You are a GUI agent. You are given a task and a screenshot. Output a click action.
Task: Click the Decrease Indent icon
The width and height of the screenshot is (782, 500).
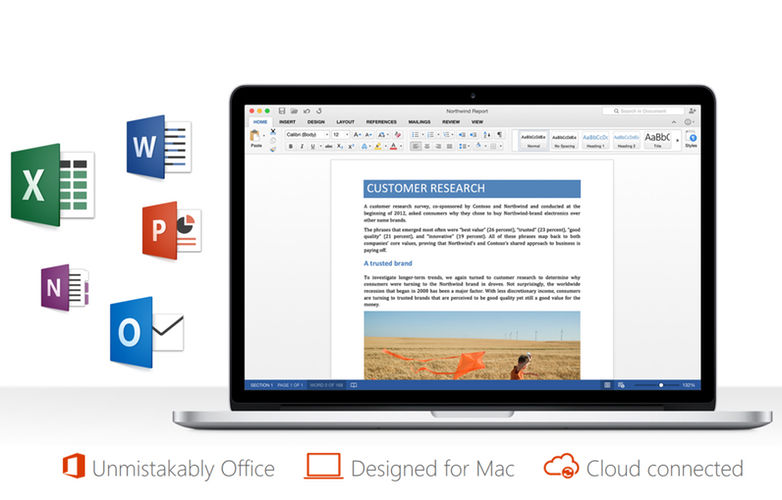(x=462, y=135)
